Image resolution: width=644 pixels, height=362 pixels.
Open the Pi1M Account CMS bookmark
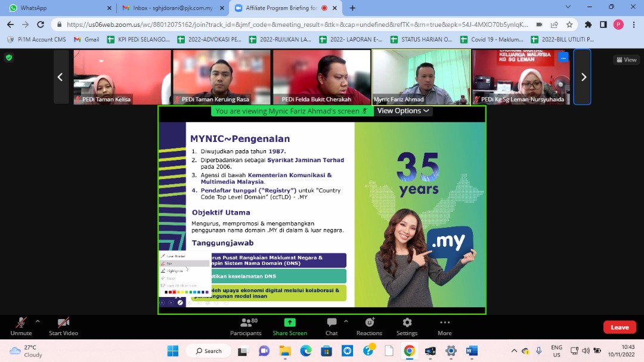[x=36, y=39]
